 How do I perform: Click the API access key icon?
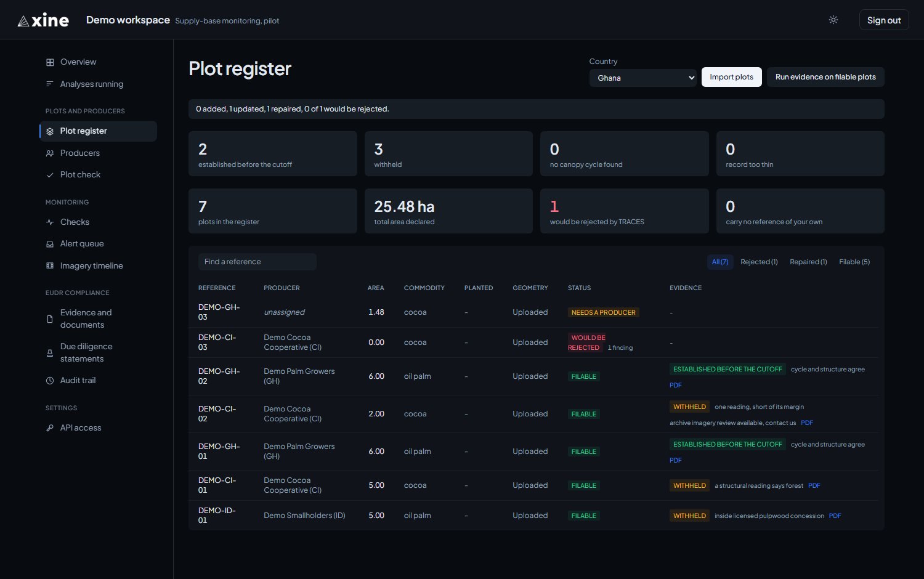(x=50, y=428)
